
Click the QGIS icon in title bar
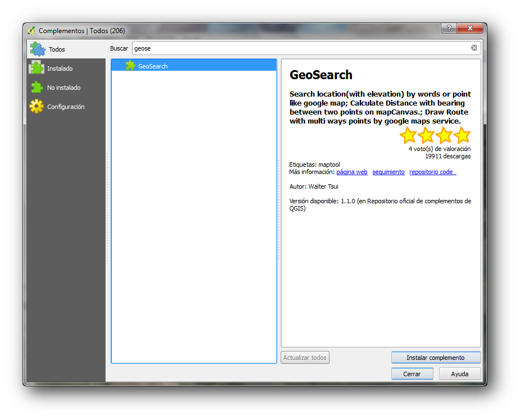[31, 30]
